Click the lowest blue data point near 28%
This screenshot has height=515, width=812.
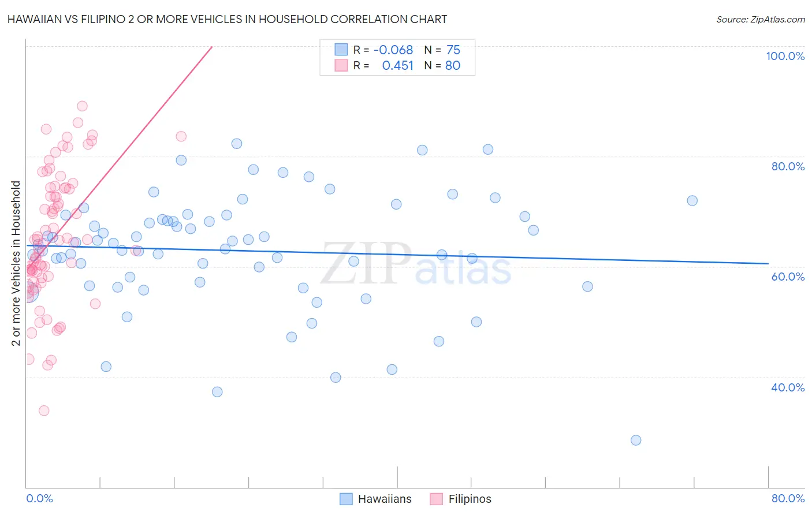click(636, 440)
